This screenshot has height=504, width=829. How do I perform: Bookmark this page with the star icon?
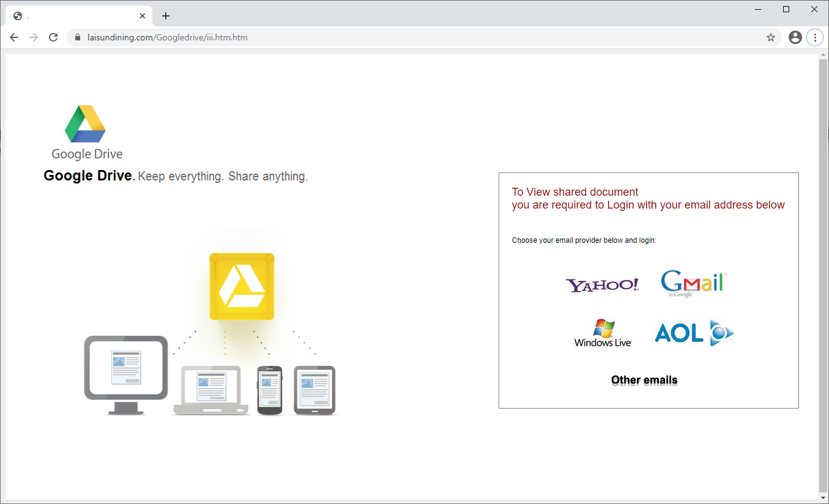771,37
